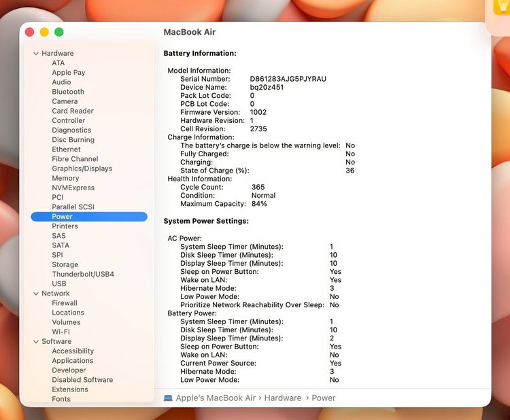Show Graphics/Displays information
The image size is (510, 420).
82,169
